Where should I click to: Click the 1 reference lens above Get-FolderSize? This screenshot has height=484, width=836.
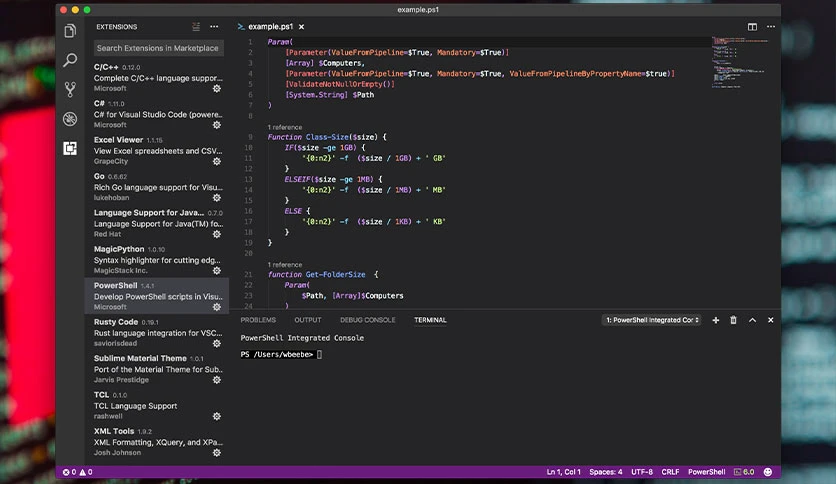point(285,265)
